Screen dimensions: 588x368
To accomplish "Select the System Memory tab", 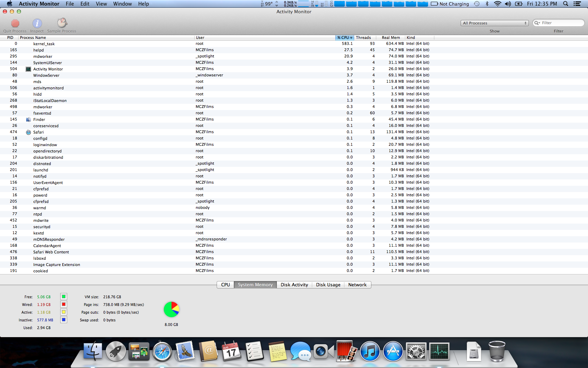I will 255,285.
